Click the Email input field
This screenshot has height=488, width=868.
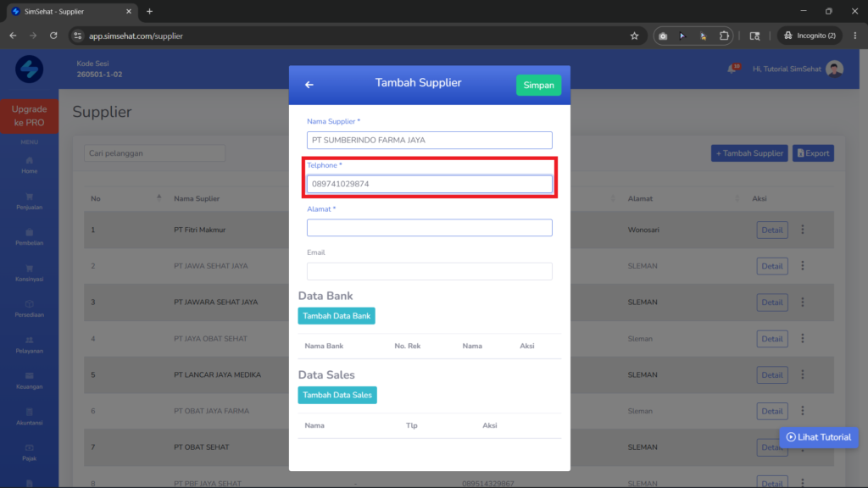click(430, 271)
